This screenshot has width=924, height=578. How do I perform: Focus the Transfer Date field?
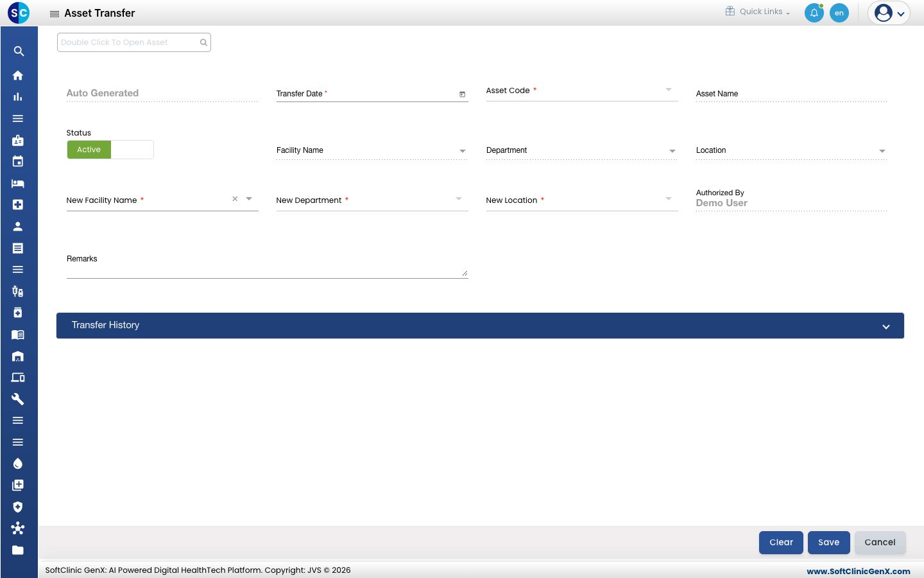(x=372, y=94)
